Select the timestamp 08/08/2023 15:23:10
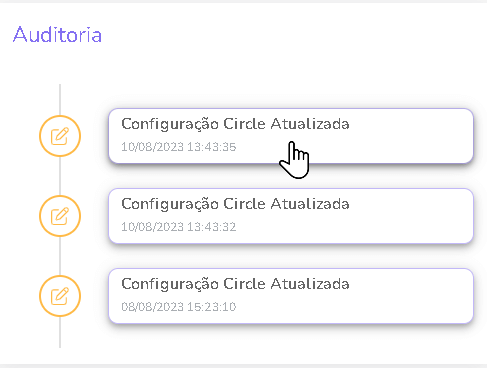The image size is (487, 368). pyautogui.click(x=179, y=307)
